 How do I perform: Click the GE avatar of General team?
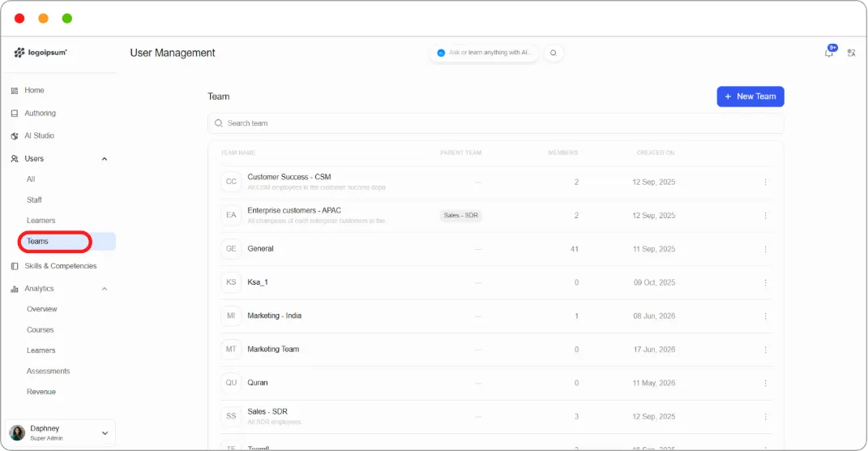[x=231, y=249]
